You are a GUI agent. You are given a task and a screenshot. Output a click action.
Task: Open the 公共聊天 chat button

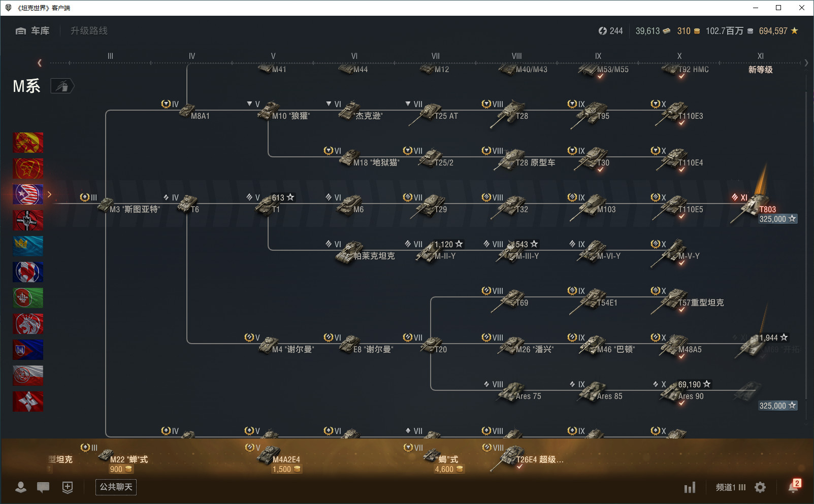(116, 487)
